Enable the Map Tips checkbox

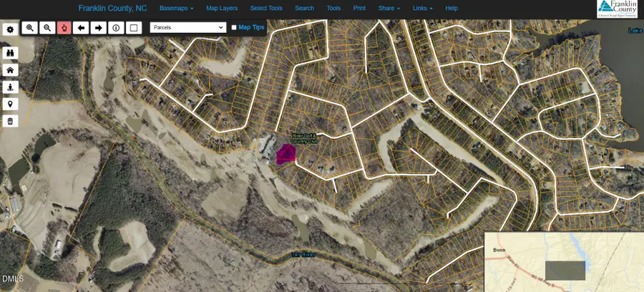(234, 28)
